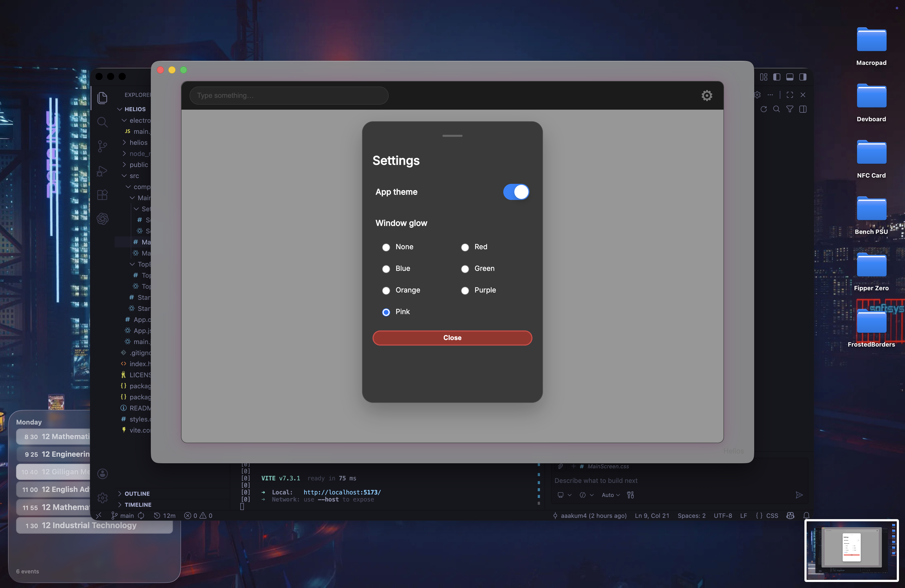Open the Auto model dropdown
The width and height of the screenshot is (905, 588).
tap(610, 495)
